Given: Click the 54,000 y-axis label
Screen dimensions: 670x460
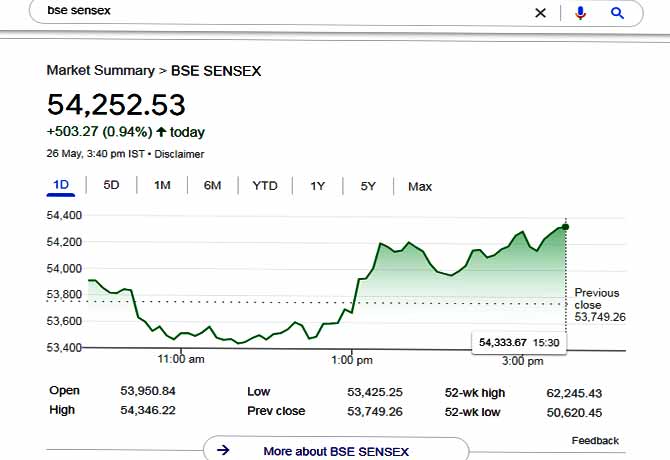Looking at the screenshot, I should [x=64, y=268].
